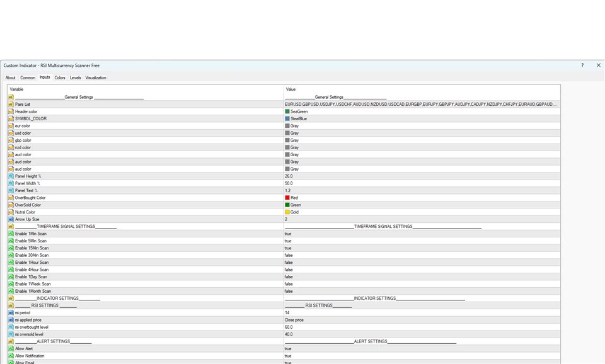The height and width of the screenshot is (364, 605).
Task: Click the Gray swatch in eur color row
Action: pyautogui.click(x=287, y=126)
